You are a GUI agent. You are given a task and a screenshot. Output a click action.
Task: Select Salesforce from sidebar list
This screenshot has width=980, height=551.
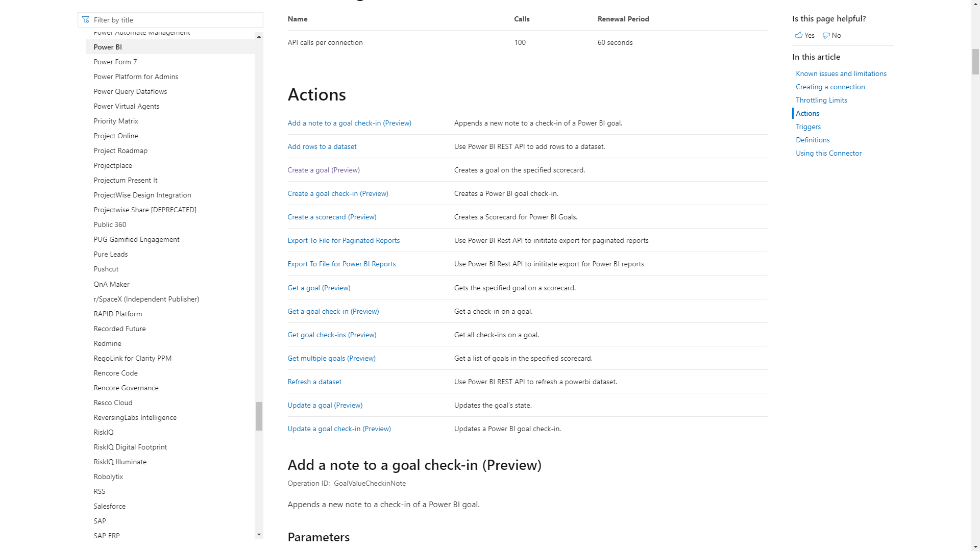tap(109, 506)
